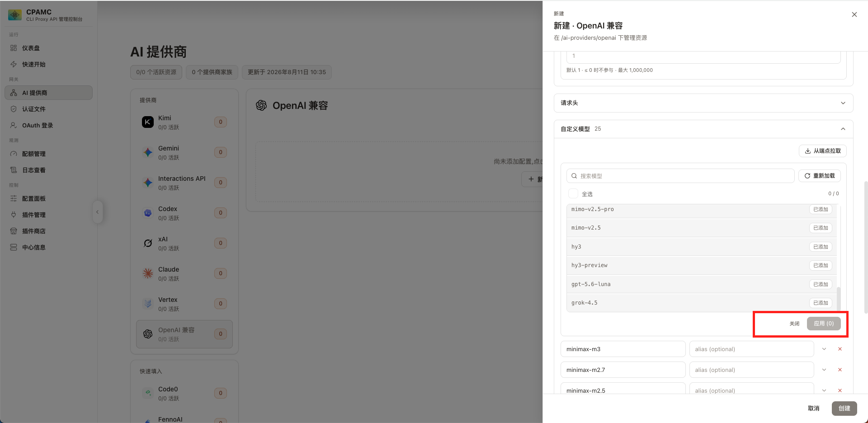This screenshot has width=868, height=423.
Task: Click the 更新于 2026年8月11日 10:35 badge
Action: [287, 72]
